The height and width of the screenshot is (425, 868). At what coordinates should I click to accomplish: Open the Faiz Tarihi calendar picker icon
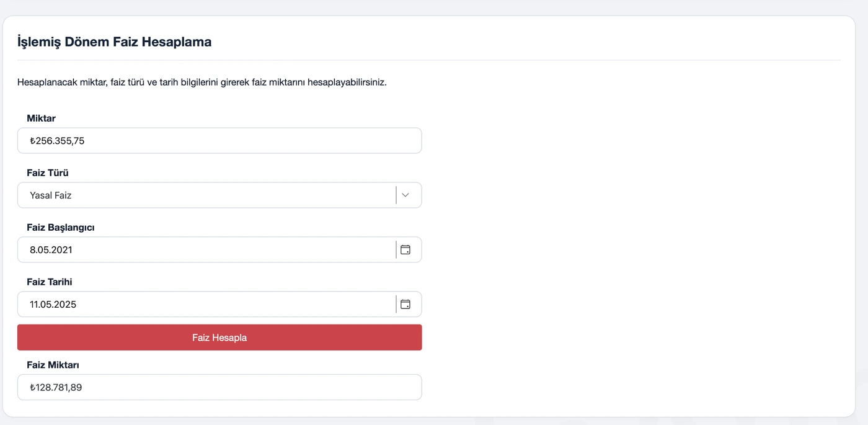click(x=405, y=304)
